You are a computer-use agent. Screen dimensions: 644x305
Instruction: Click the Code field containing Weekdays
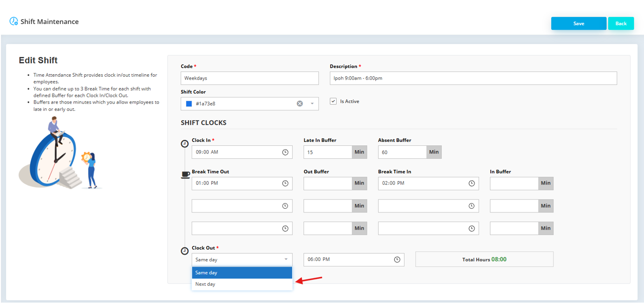coord(249,78)
